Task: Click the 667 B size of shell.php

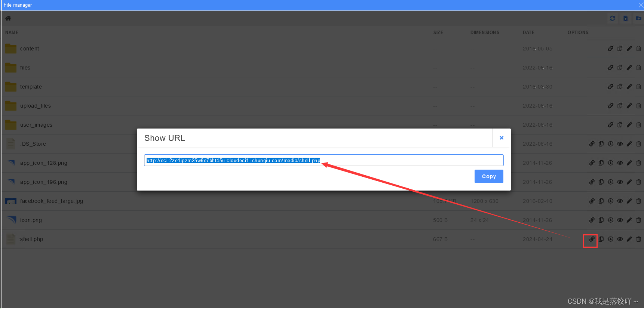Action: 440,239
